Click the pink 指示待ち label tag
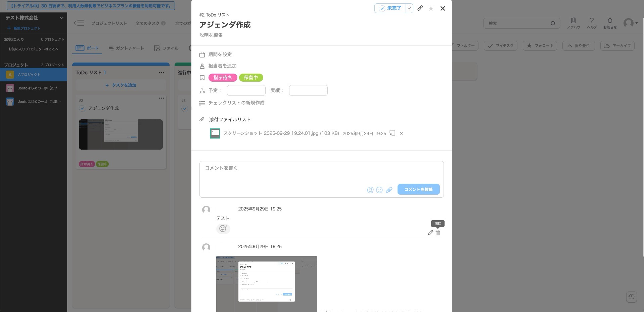This screenshot has width=644, height=312. pos(223,78)
